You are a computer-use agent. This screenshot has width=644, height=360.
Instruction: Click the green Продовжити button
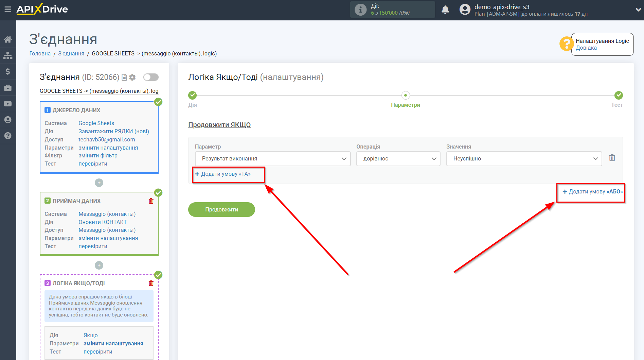pyautogui.click(x=221, y=209)
